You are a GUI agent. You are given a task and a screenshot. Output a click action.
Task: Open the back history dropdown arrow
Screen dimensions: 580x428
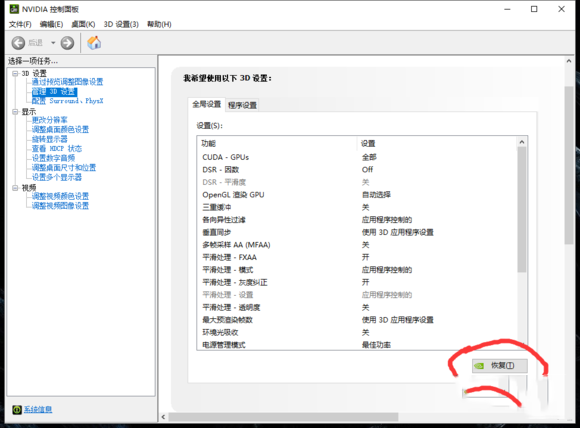point(53,43)
